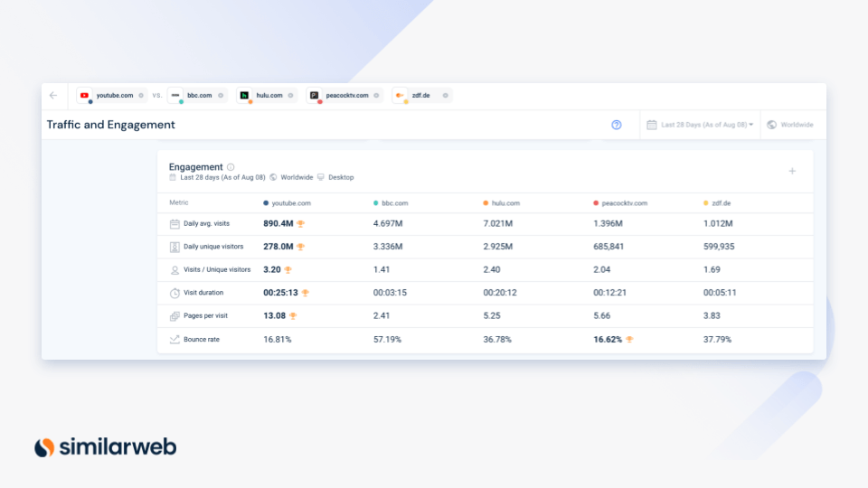Viewport: 868px width, 488px height.
Task: Click the 599,935 zdf.de unique visitors value
Action: pos(719,247)
